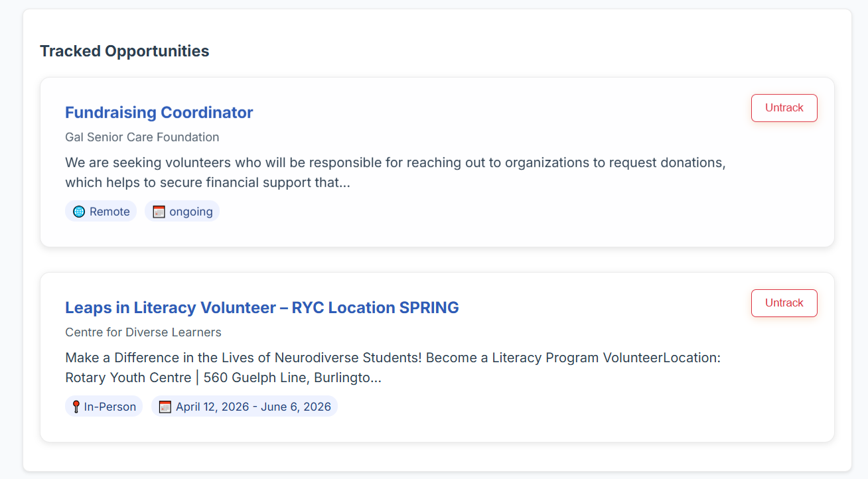Click the calendar icon before April 12, 2026
This screenshot has height=479, width=868.
tap(165, 407)
